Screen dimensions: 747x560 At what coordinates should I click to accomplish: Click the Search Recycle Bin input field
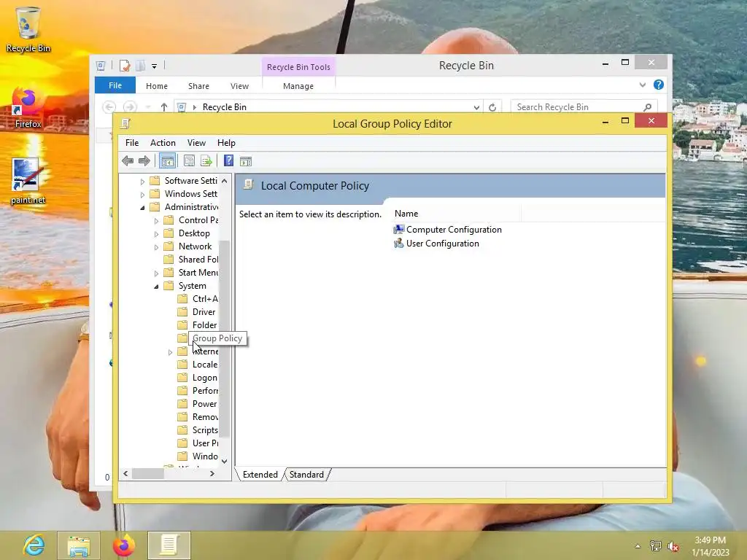pyautogui.click(x=577, y=107)
